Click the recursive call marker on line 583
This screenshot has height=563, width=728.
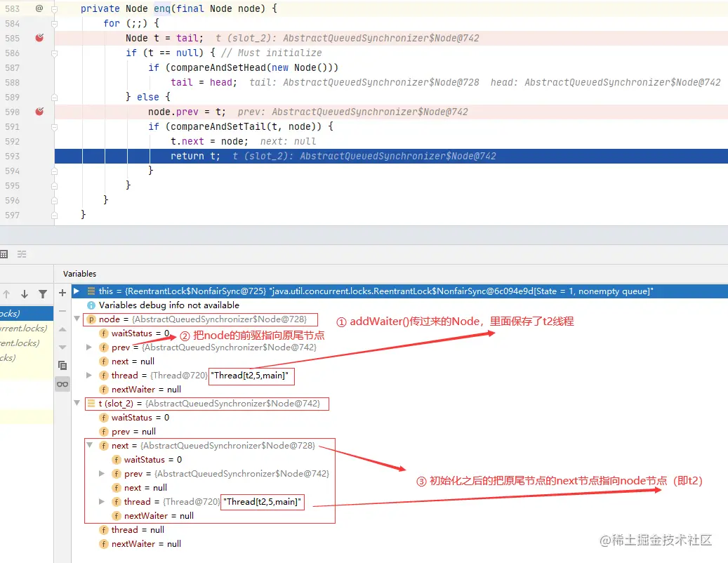(x=39, y=8)
